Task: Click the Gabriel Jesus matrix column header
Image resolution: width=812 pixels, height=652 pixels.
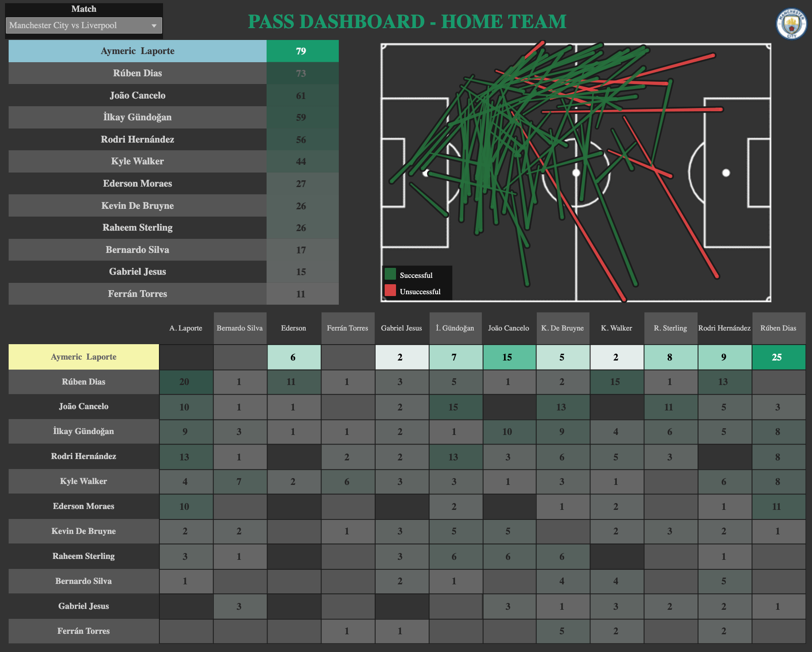Action: pyautogui.click(x=401, y=328)
